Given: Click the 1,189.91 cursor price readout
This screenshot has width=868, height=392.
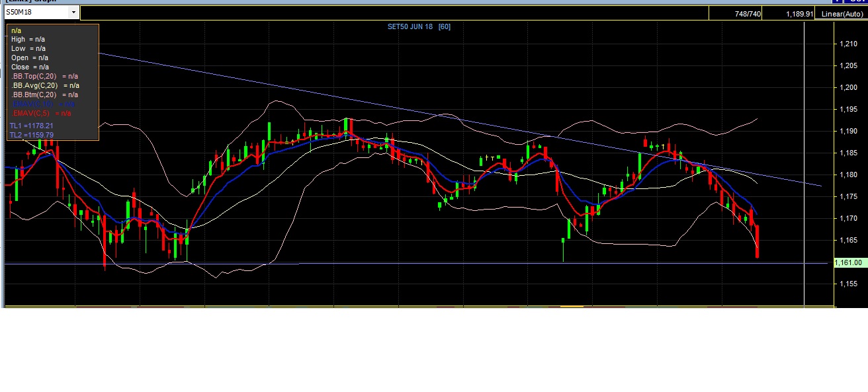Looking at the screenshot, I should point(799,13).
